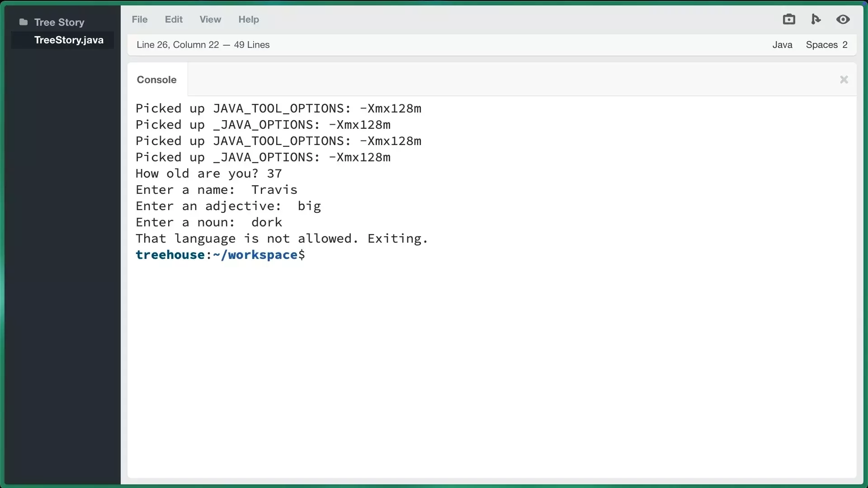Open the Edit menu
The width and height of the screenshot is (868, 488).
tap(174, 19)
